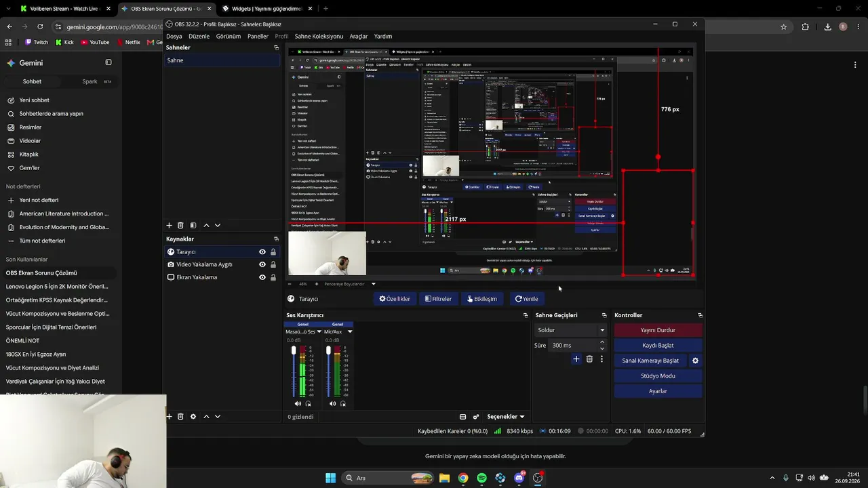
Task: Open the Mic/Aux channel dropdown arrow
Action: (x=350, y=331)
